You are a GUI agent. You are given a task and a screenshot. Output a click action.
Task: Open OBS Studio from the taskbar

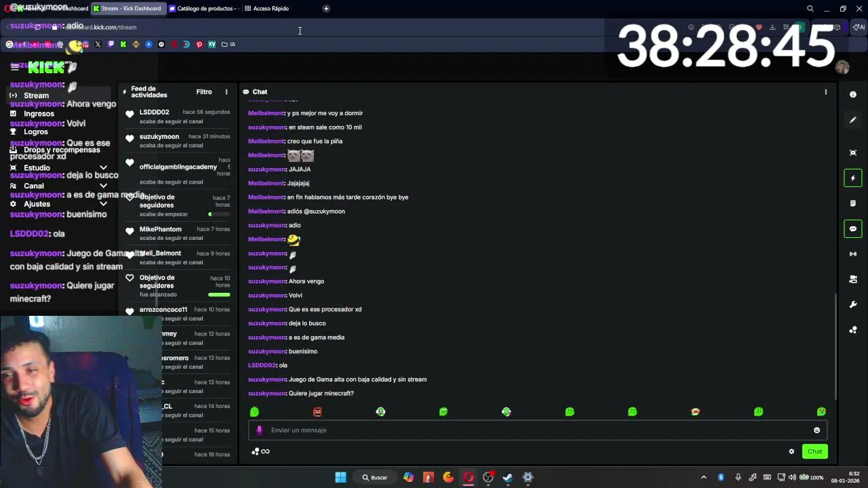click(488, 477)
